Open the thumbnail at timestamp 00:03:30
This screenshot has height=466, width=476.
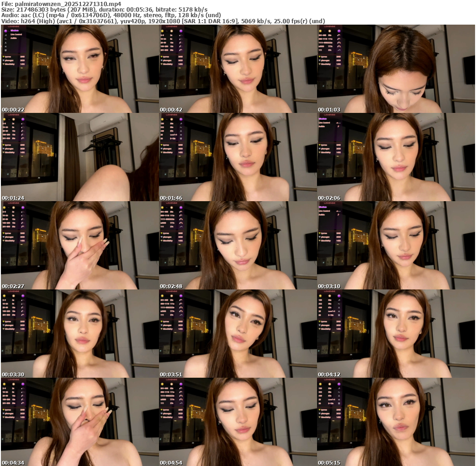(x=80, y=334)
